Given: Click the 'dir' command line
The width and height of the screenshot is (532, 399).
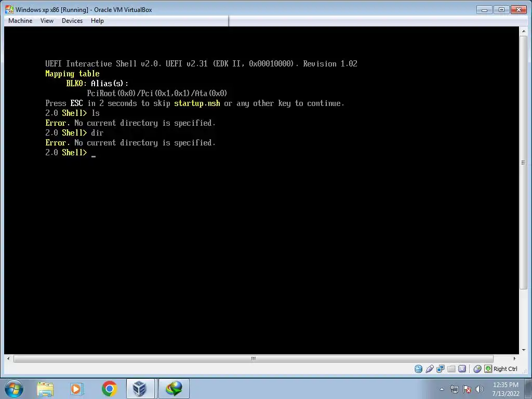Looking at the screenshot, I should click(x=74, y=132).
